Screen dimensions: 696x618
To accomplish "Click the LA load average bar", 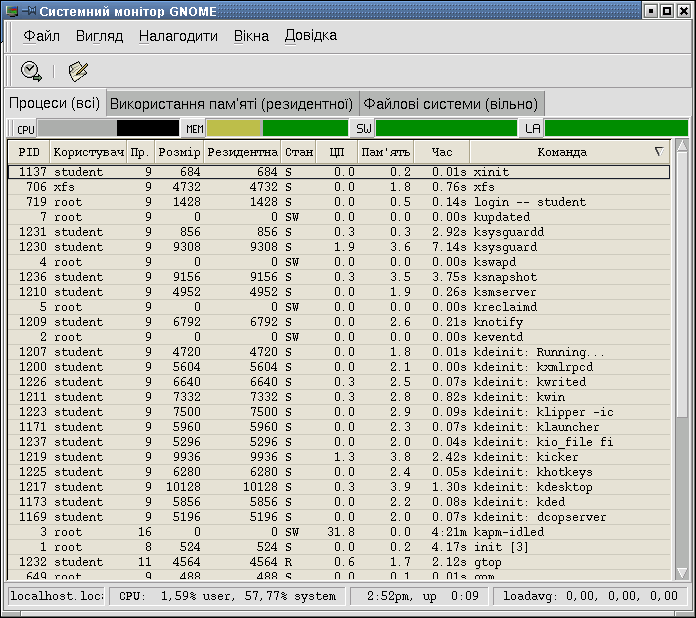I will 617,129.
